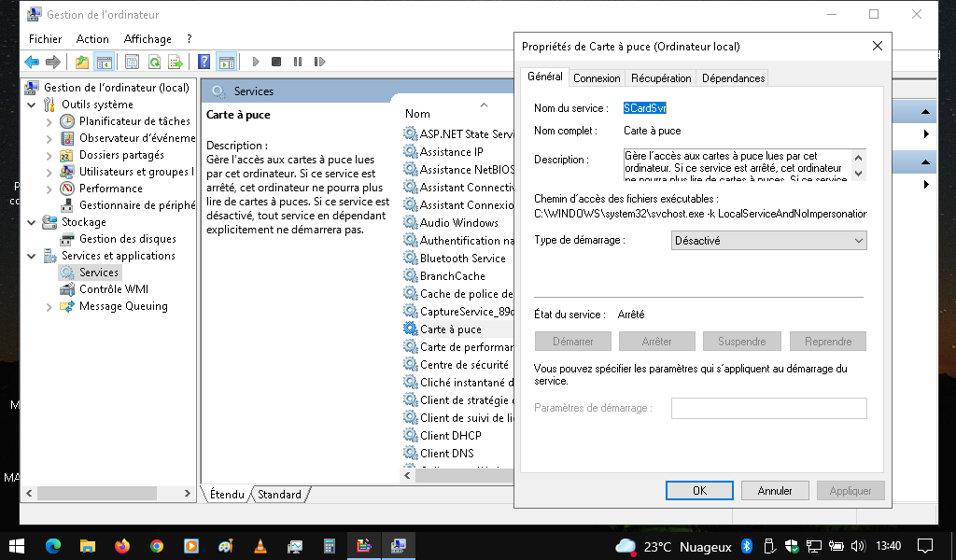Start the service with play icon
Image resolution: width=956 pixels, height=560 pixels.
tap(256, 62)
